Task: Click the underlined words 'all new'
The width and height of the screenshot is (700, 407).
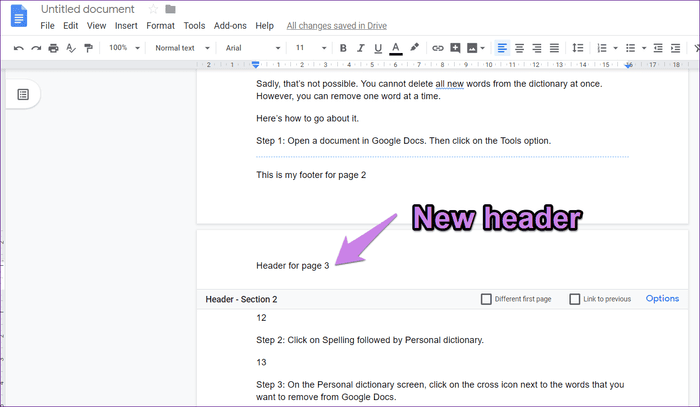Action: pos(450,84)
